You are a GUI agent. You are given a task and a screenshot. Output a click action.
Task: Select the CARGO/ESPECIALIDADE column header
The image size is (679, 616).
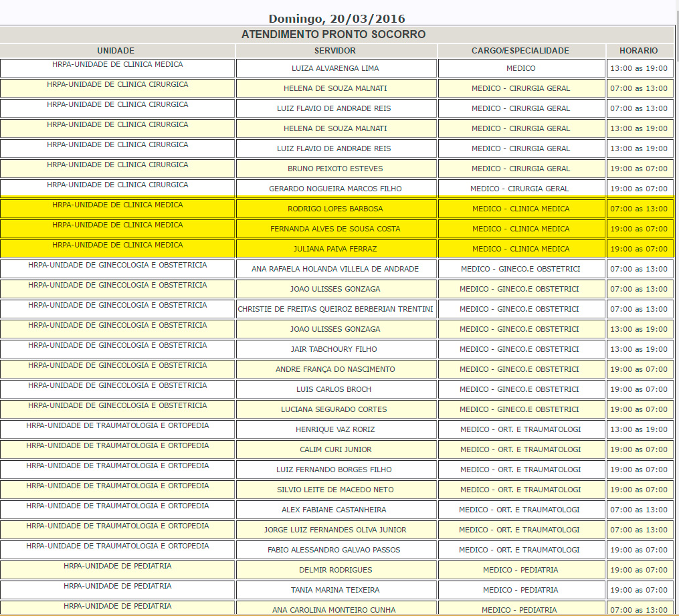[x=520, y=51]
